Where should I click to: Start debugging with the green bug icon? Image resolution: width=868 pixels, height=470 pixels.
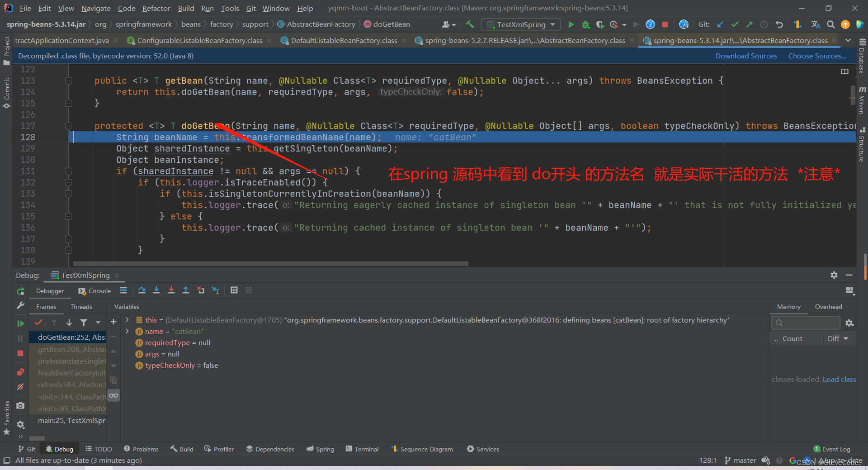point(585,24)
